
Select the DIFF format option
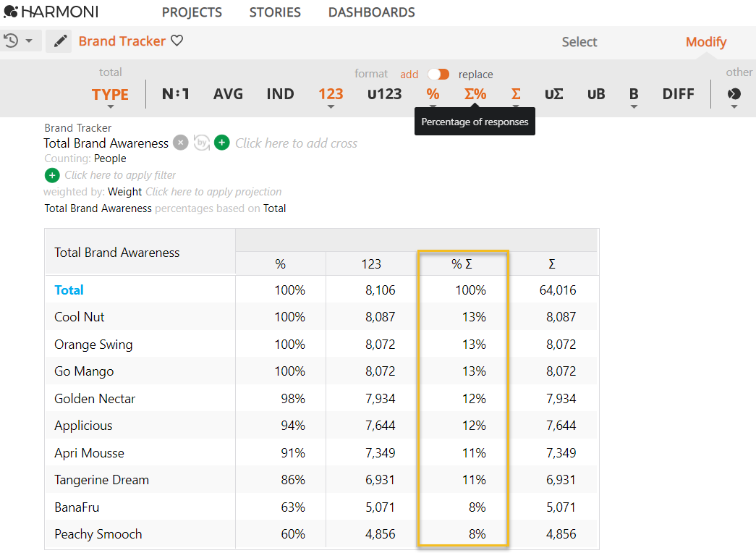(678, 94)
